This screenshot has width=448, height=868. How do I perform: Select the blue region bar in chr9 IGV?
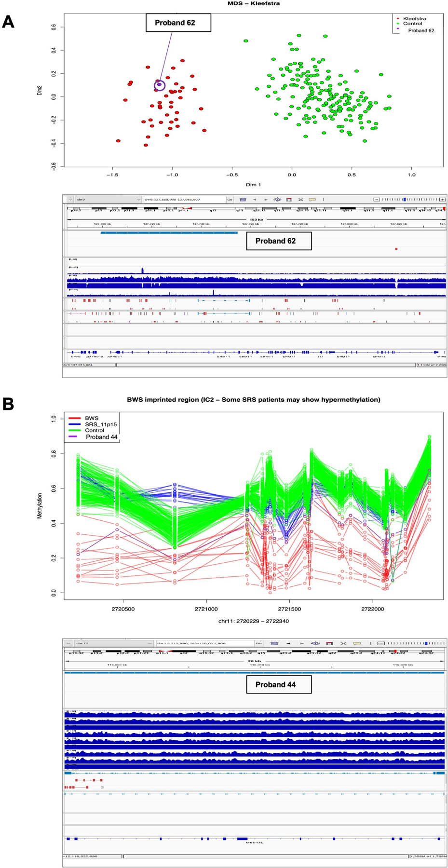coord(169,232)
